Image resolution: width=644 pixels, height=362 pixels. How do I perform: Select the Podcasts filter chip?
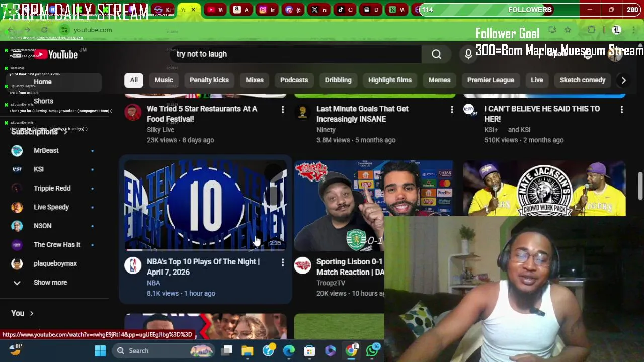pyautogui.click(x=294, y=80)
